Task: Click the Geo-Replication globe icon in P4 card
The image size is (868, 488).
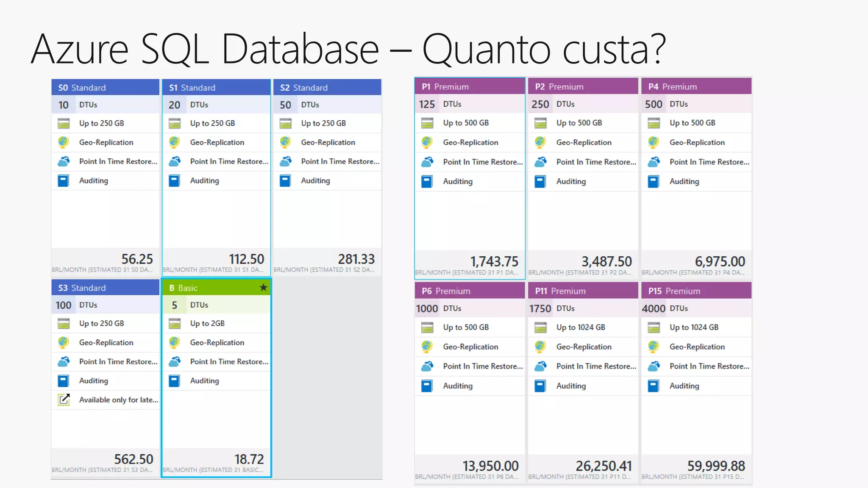Action: click(654, 142)
